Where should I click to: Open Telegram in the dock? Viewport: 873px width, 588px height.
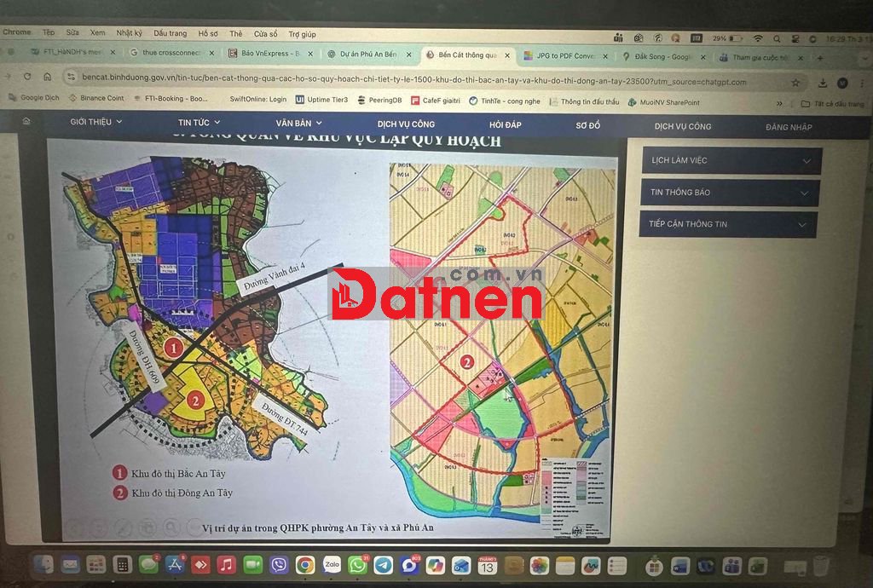pos(384,564)
